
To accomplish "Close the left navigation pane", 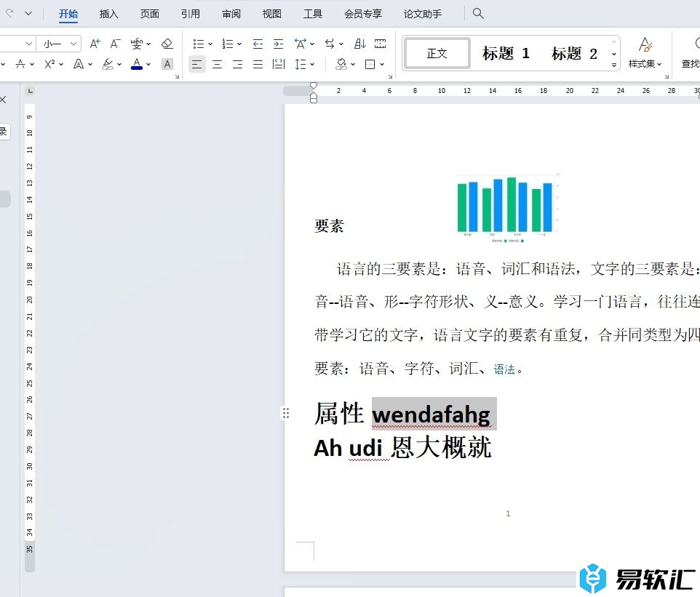I will pos(3,100).
